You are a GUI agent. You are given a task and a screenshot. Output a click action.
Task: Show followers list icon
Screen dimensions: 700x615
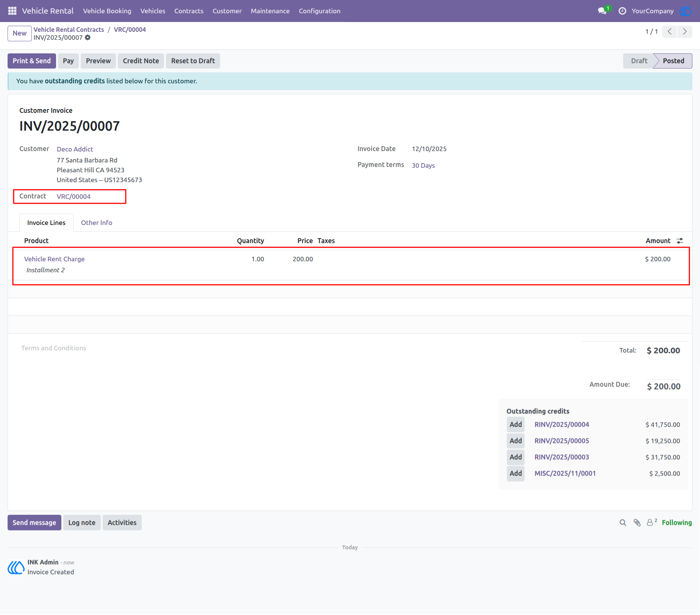(652, 522)
